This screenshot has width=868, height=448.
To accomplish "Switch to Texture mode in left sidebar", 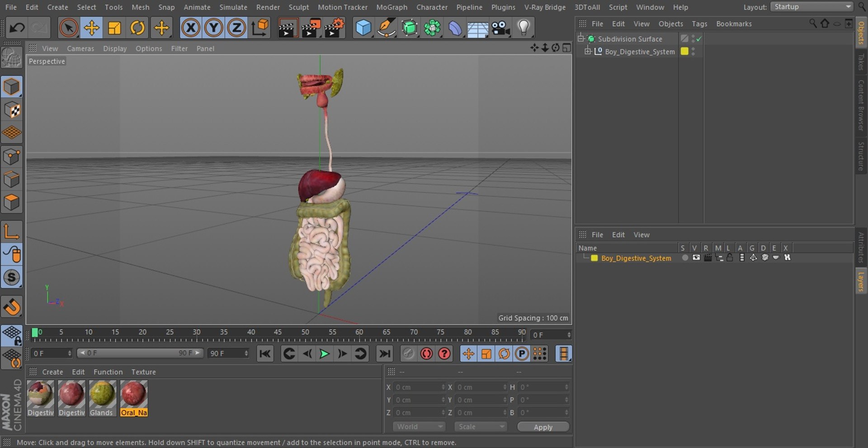I will point(12,110).
